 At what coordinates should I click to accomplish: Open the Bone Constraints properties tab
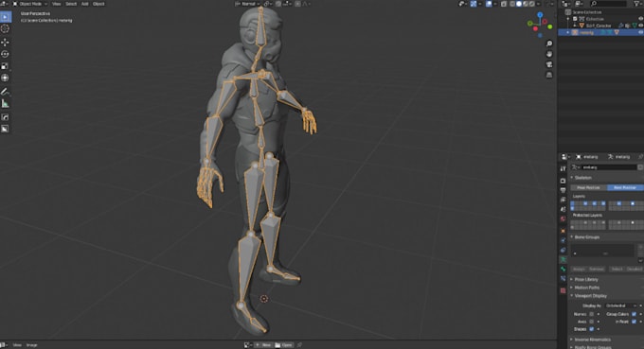[x=563, y=279]
